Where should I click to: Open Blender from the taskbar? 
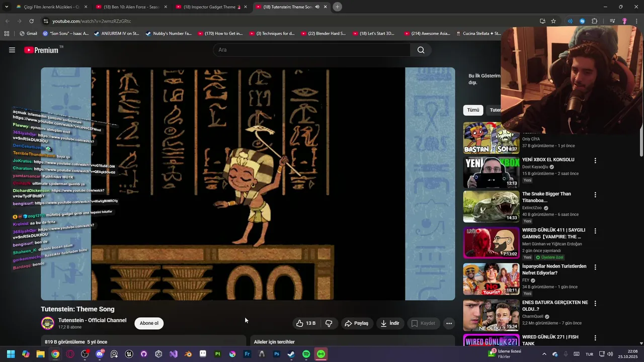tap(188, 354)
